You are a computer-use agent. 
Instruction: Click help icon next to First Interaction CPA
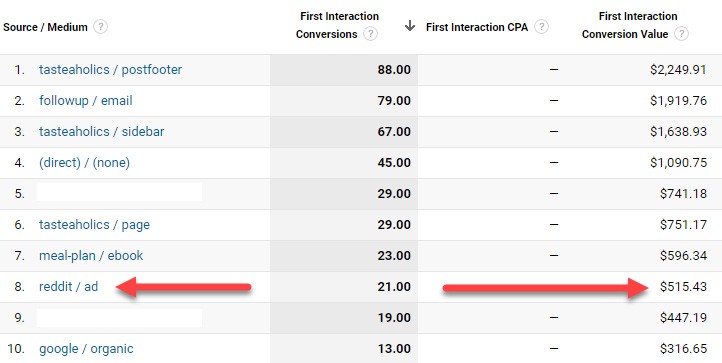(x=542, y=27)
